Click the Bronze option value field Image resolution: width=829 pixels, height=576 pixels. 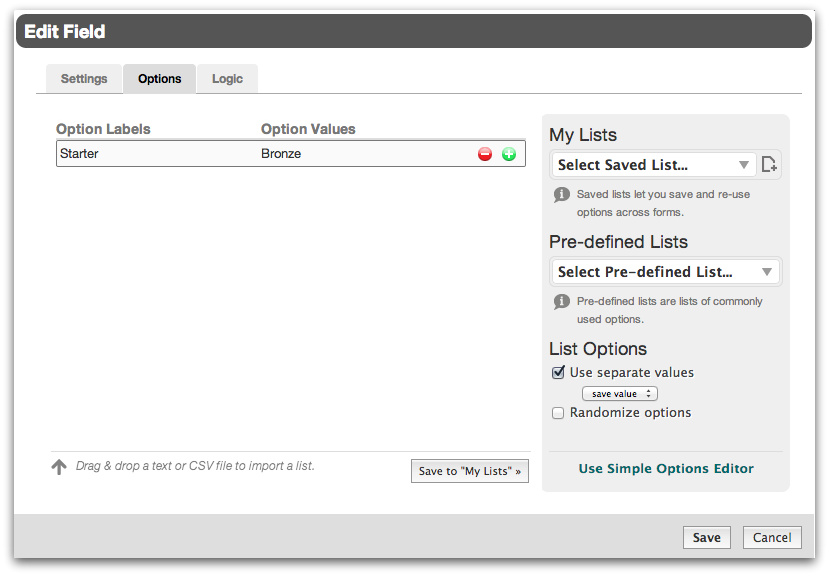click(360, 154)
